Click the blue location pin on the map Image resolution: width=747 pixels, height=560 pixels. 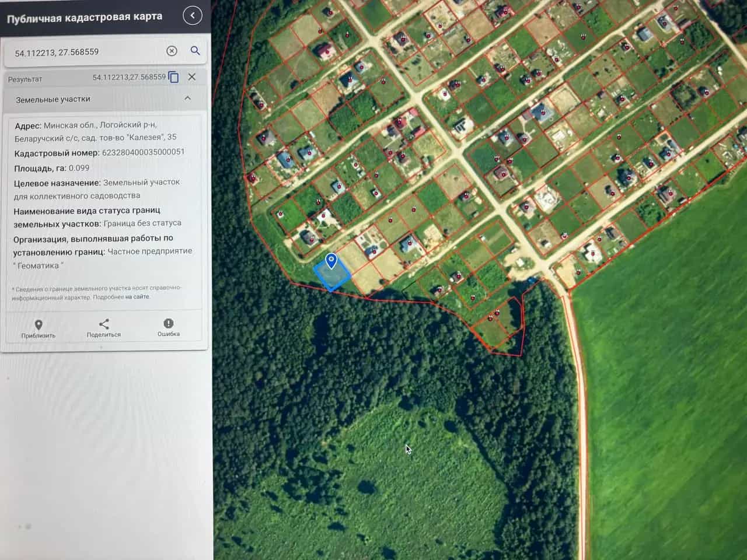click(x=331, y=261)
